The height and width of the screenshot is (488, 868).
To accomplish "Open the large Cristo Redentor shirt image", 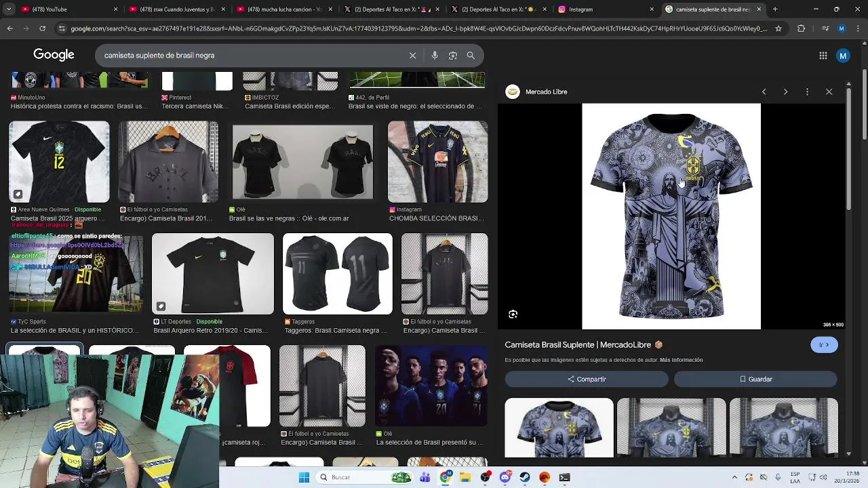I will (671, 216).
